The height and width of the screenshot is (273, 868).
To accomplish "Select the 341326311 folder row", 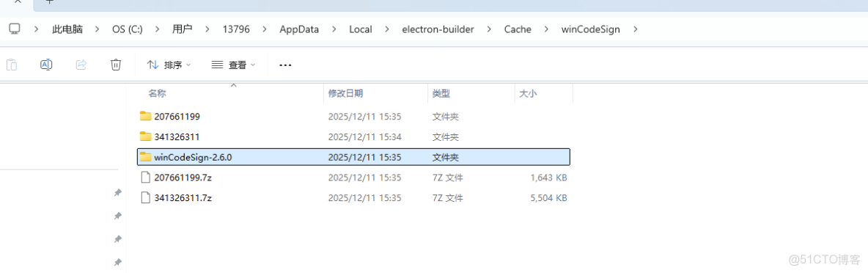I will click(354, 136).
